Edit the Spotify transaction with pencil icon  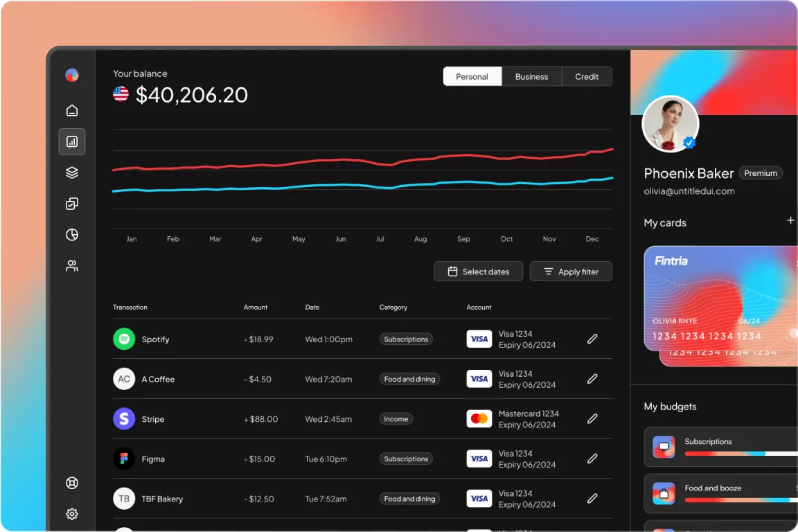592,339
